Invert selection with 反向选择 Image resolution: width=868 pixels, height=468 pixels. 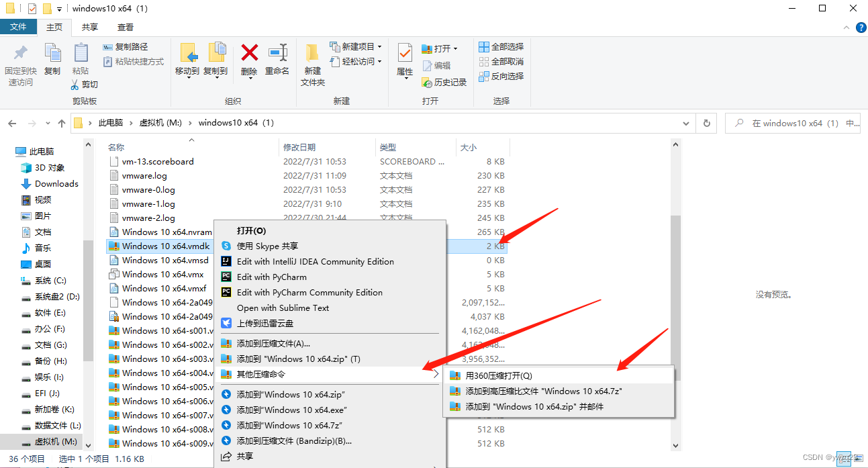coord(500,75)
